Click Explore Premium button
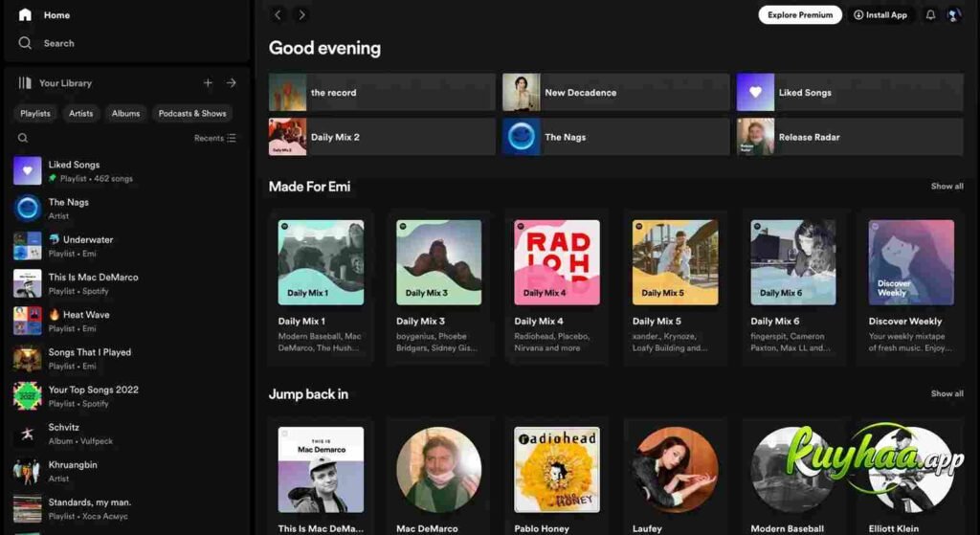 (800, 15)
